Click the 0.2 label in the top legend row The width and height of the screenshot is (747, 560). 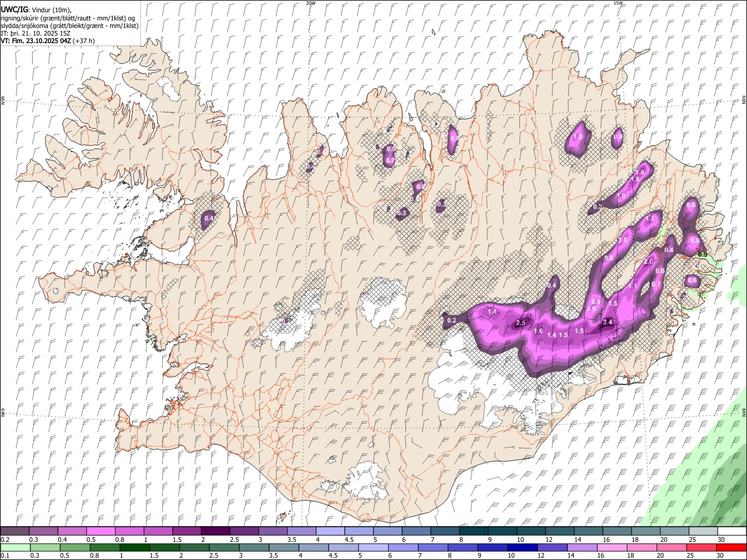pyautogui.click(x=4, y=540)
